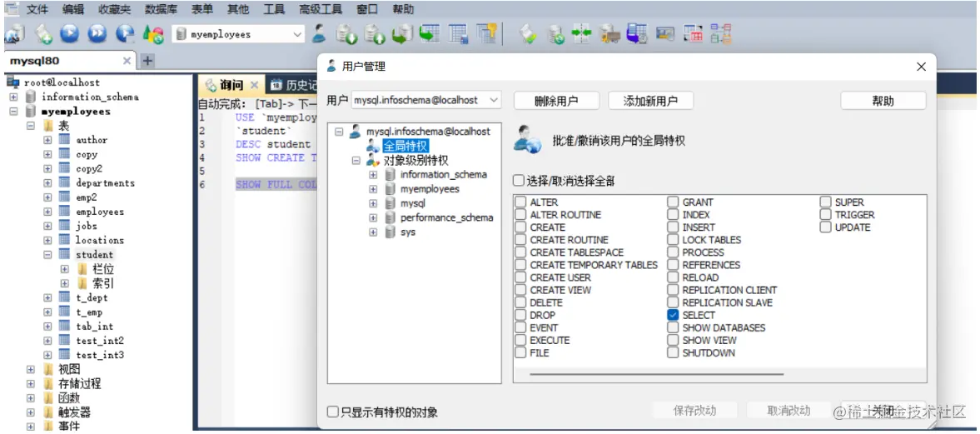Collapse the student table node
This screenshot has height=434, width=980.
click(x=47, y=255)
